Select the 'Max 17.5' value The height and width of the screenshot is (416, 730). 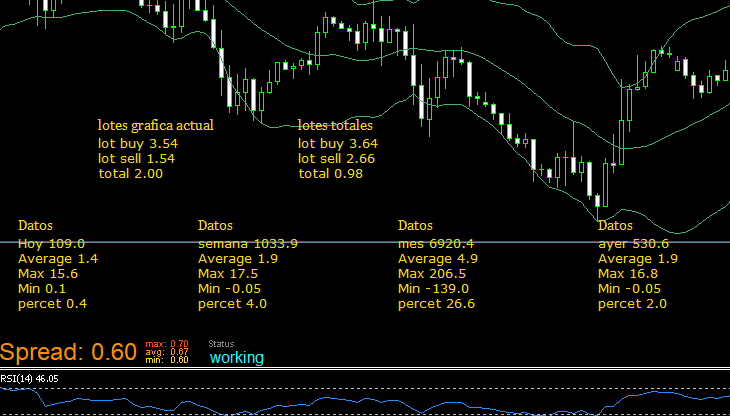(x=228, y=274)
